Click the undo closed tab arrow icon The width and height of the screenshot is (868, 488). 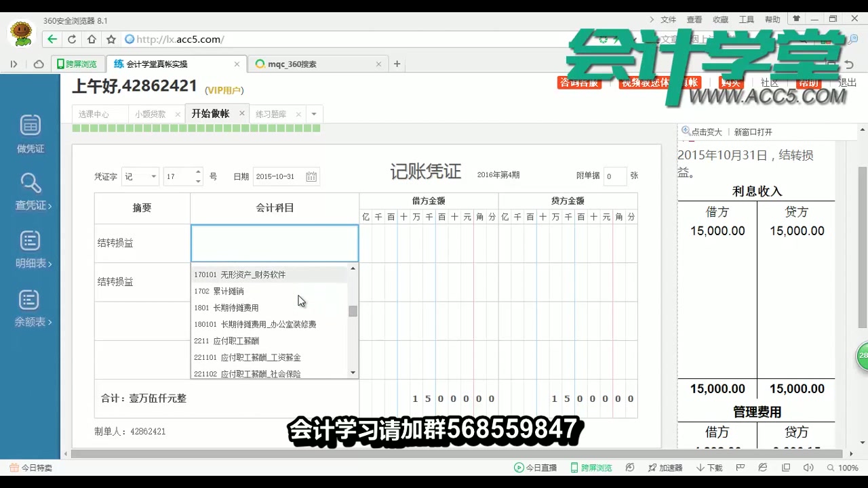849,64
